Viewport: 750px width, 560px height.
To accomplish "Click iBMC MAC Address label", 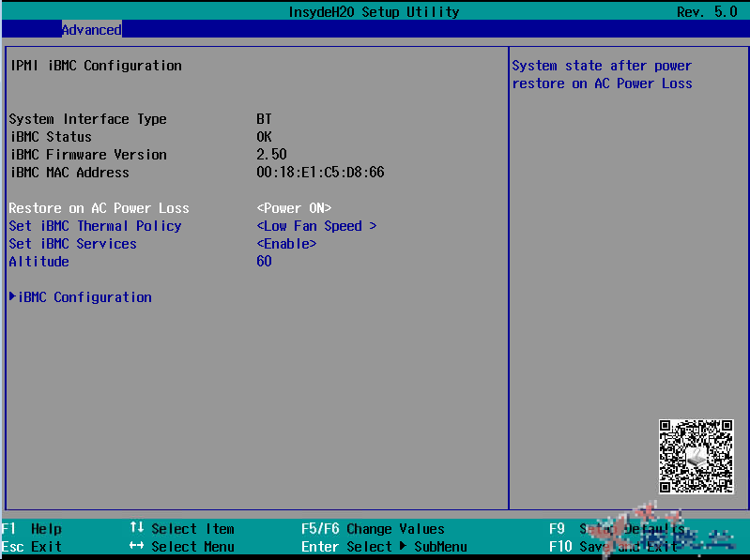I will click(69, 172).
